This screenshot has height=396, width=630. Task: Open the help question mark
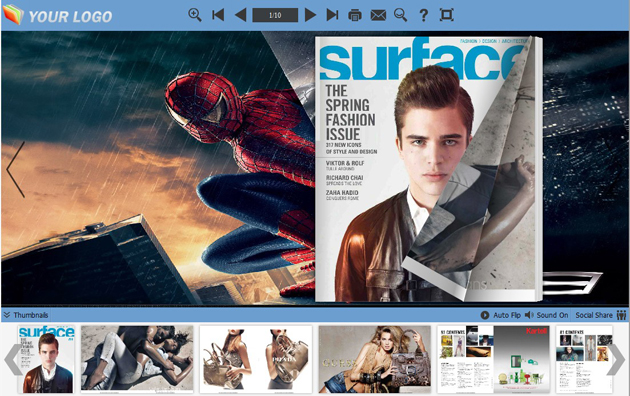(x=423, y=15)
